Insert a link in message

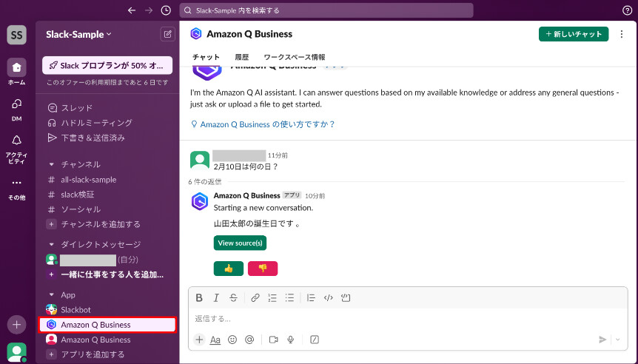pyautogui.click(x=255, y=297)
